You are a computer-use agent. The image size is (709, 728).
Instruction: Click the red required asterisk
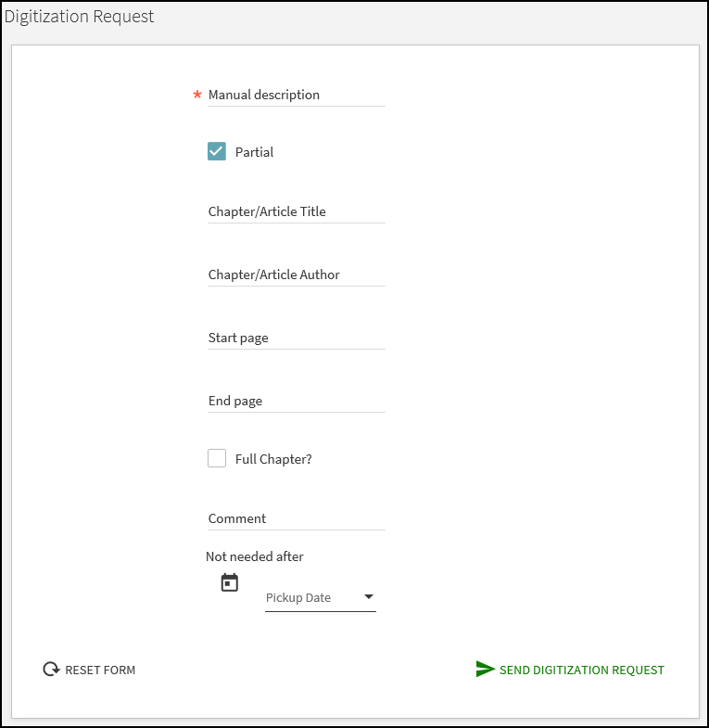point(196,96)
